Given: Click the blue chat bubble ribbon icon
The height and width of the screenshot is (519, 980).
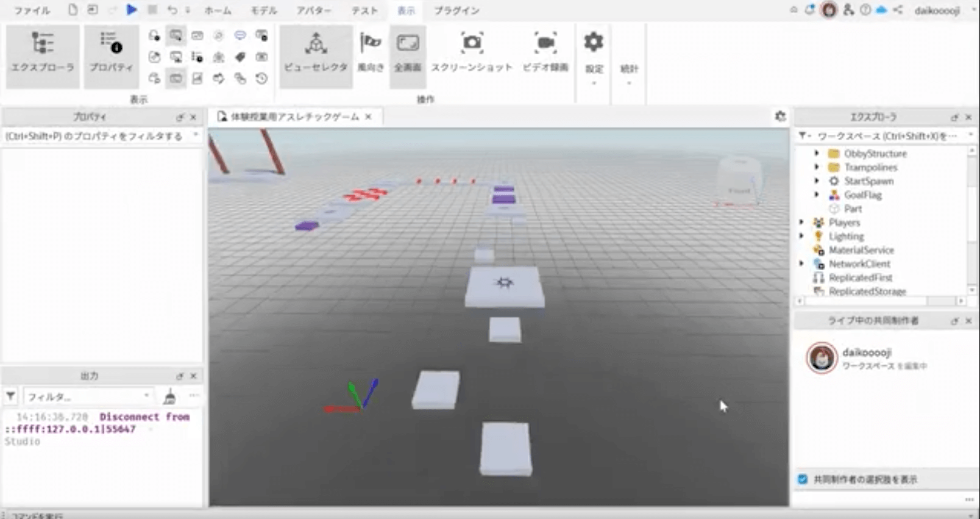Looking at the screenshot, I should point(240,35).
